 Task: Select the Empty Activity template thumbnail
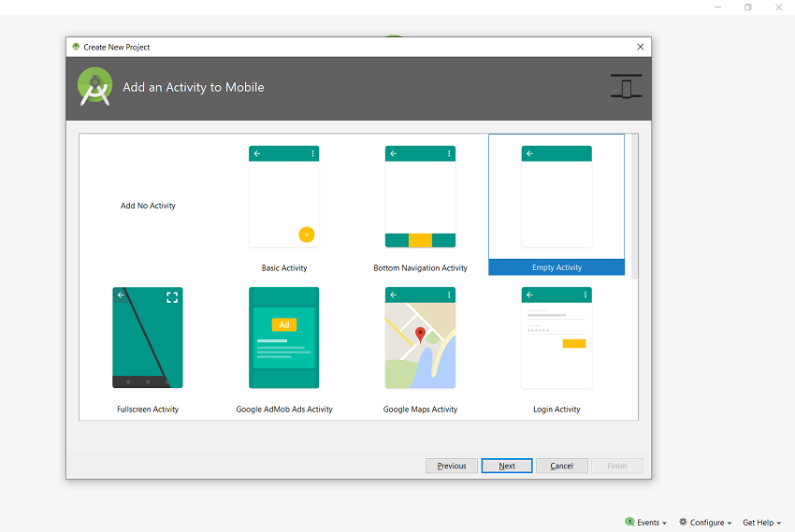click(556, 196)
